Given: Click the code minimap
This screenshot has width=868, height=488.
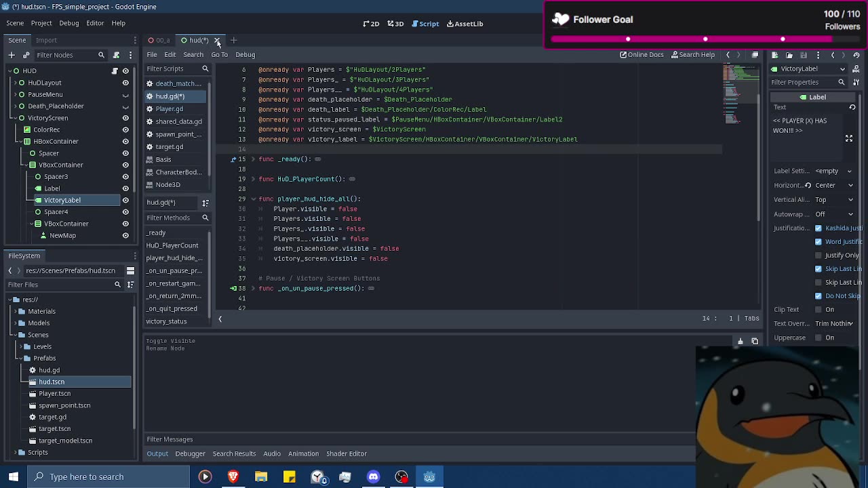Looking at the screenshot, I should (x=739, y=95).
